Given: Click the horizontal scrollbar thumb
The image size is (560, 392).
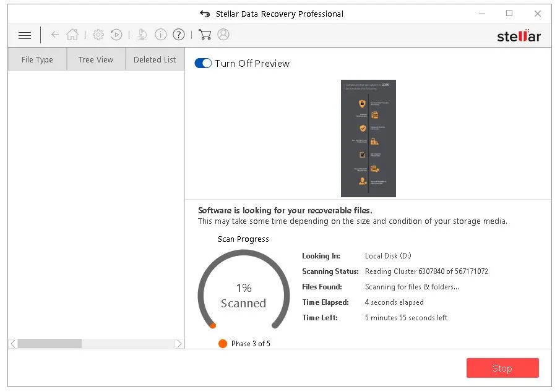Looking at the screenshot, I should (50, 343).
